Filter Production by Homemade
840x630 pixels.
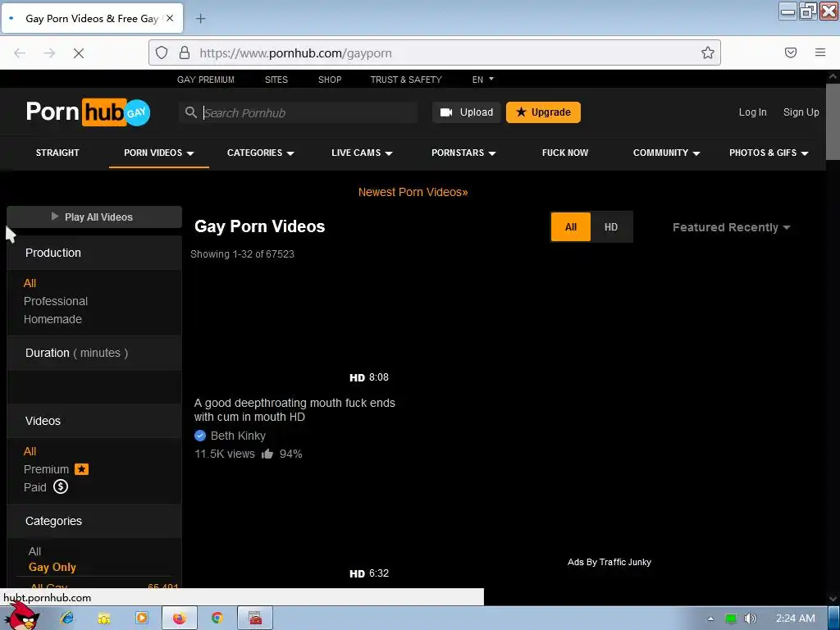[52, 319]
